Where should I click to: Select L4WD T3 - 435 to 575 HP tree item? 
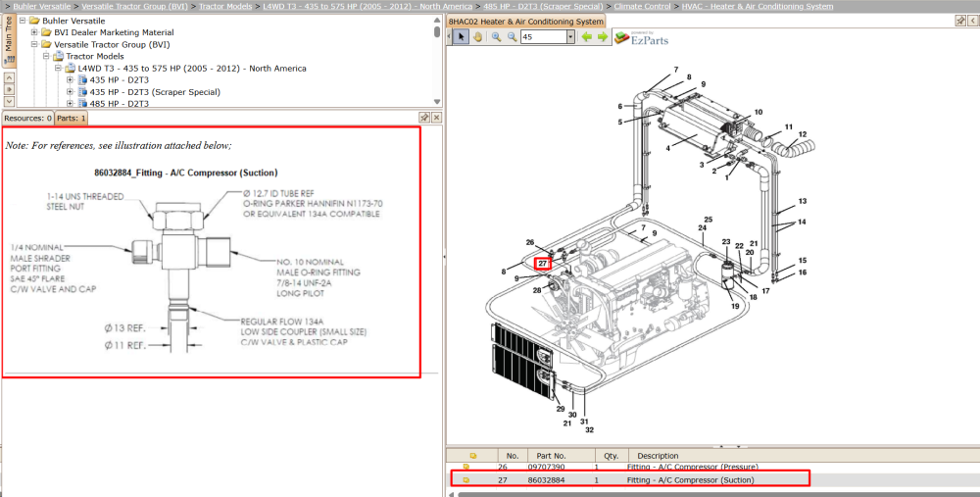click(x=192, y=69)
